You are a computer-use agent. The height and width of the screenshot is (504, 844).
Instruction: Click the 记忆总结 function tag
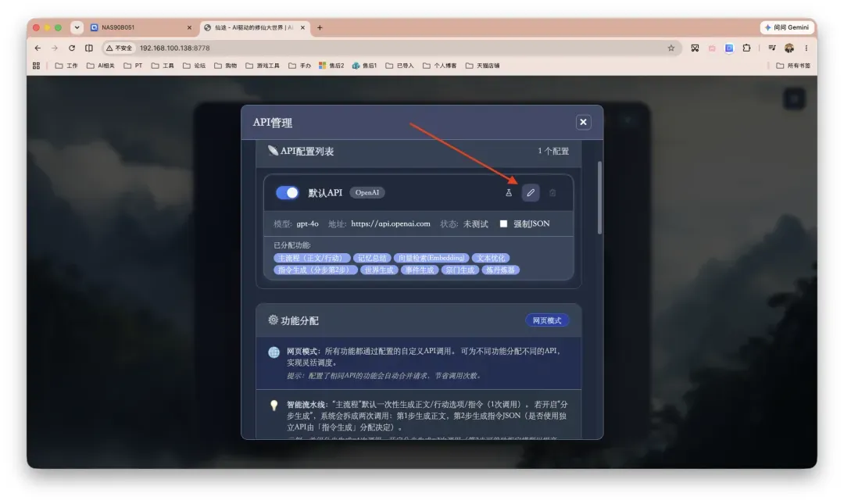[372, 258]
